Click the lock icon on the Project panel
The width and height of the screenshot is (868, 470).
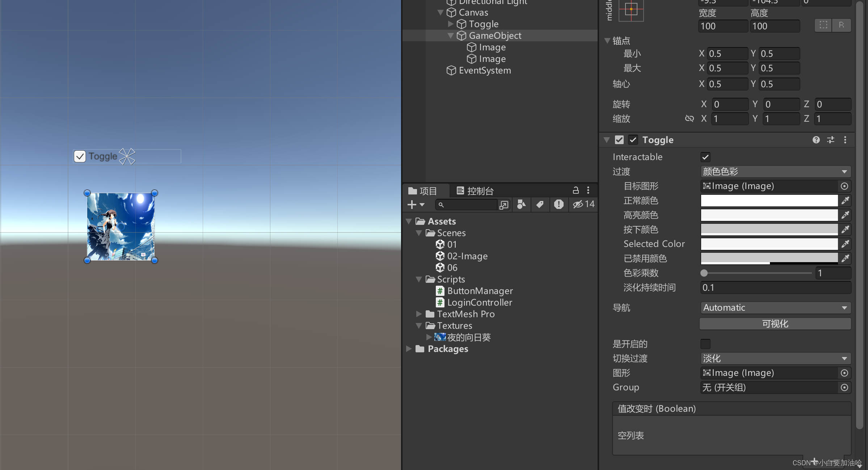click(576, 190)
